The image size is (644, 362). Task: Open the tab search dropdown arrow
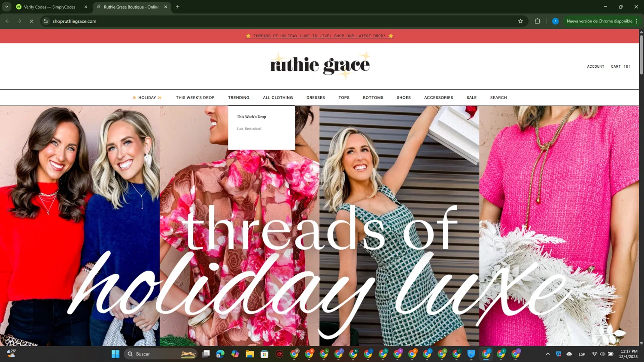(x=6, y=7)
